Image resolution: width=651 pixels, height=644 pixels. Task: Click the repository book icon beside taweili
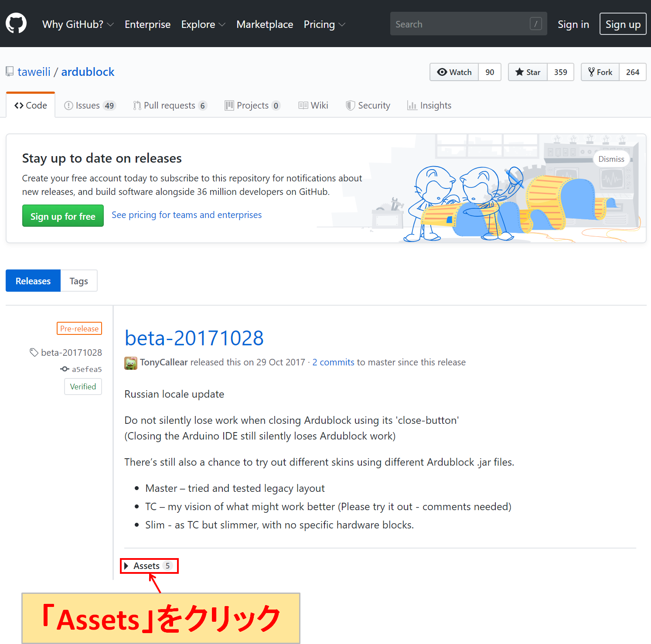click(10, 72)
